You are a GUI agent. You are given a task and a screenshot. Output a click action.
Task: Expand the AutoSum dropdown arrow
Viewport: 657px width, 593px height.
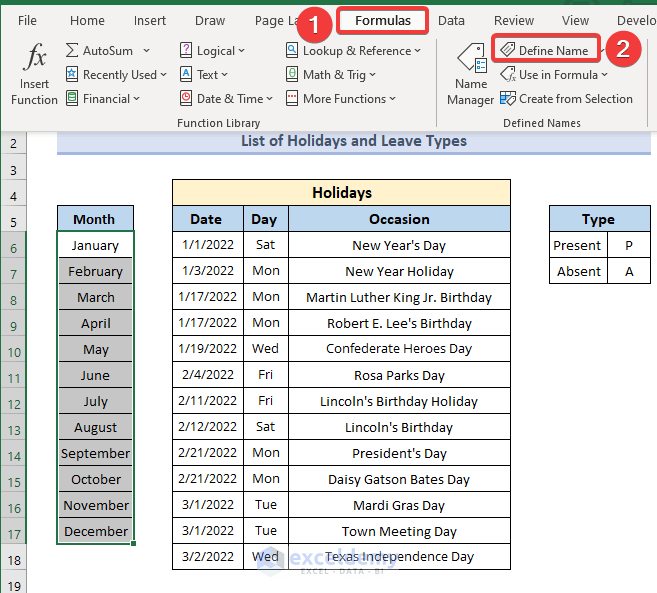[x=146, y=51]
